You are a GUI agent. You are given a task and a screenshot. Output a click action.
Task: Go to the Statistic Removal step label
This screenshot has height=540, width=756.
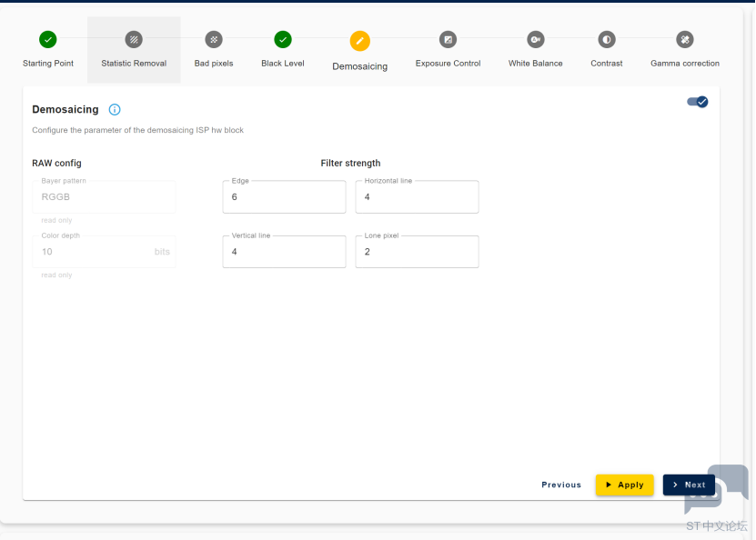(x=134, y=63)
